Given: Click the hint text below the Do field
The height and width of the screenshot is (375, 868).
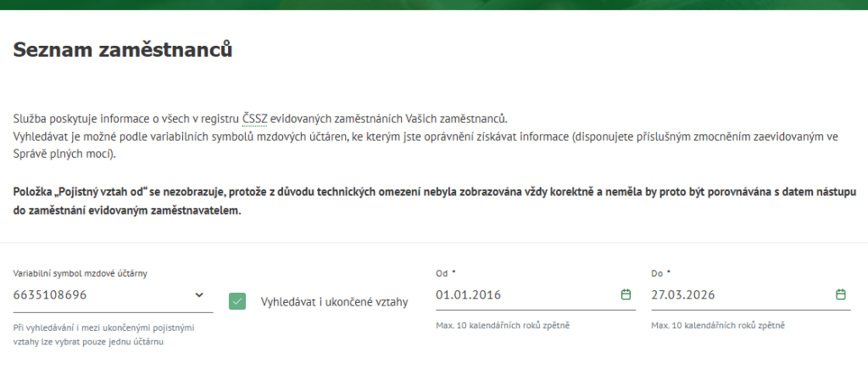Looking at the screenshot, I should (x=718, y=326).
